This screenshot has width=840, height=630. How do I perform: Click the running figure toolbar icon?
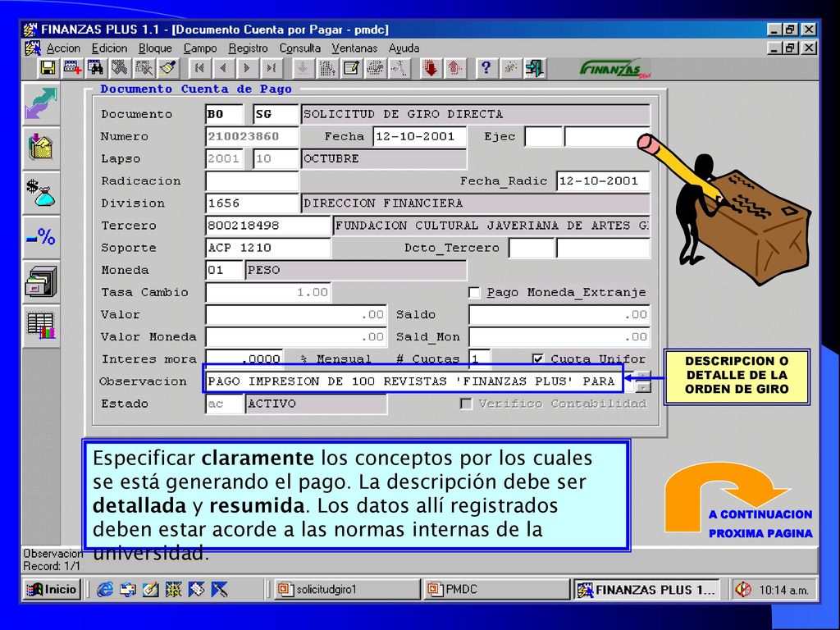click(x=399, y=69)
